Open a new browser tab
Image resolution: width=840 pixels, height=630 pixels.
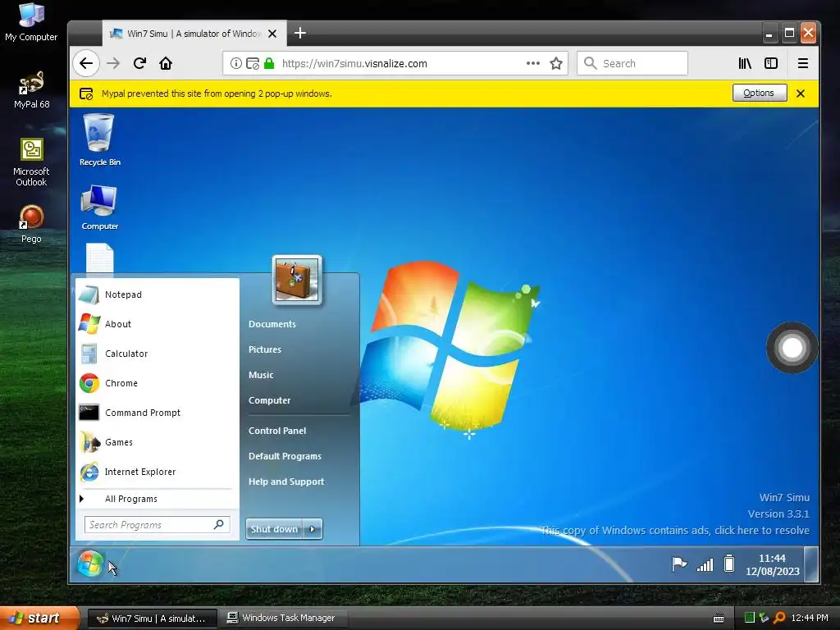click(x=300, y=33)
